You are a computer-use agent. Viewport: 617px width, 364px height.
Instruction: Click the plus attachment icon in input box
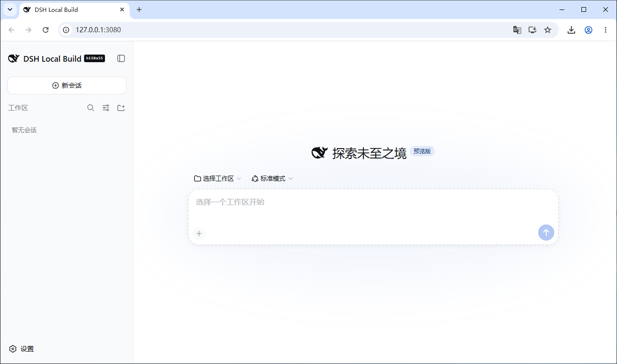coord(199,233)
